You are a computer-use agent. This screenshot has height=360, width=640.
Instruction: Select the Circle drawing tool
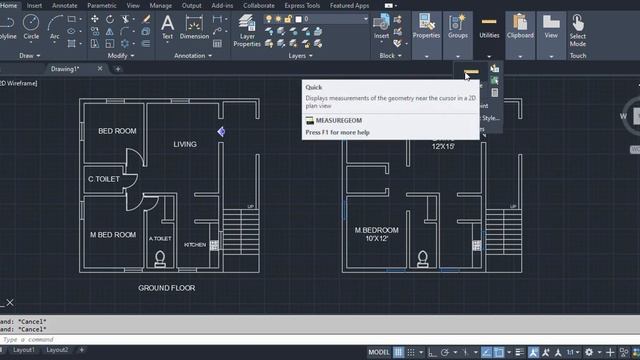(31, 27)
